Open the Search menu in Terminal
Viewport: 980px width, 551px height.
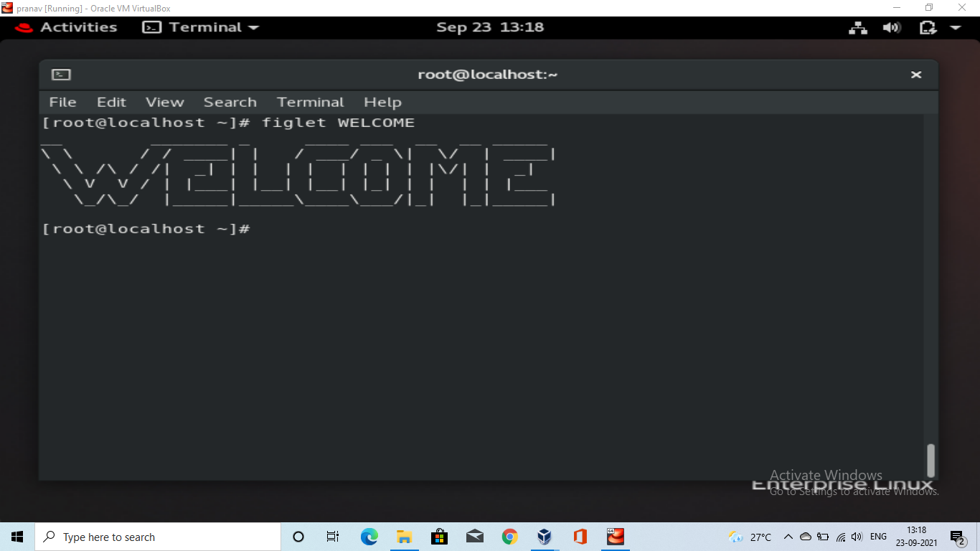pyautogui.click(x=230, y=102)
